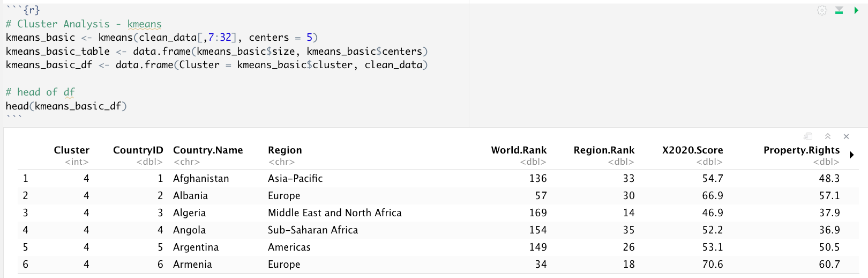Collapse the chunk output panel
This screenshot has width=868, height=278.
point(828,136)
